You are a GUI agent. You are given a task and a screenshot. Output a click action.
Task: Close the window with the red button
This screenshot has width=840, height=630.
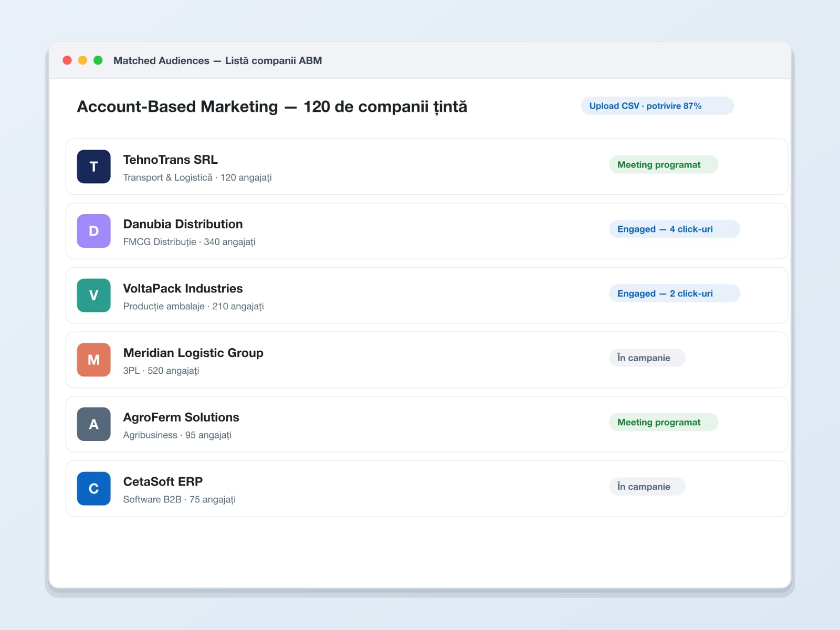(x=67, y=60)
